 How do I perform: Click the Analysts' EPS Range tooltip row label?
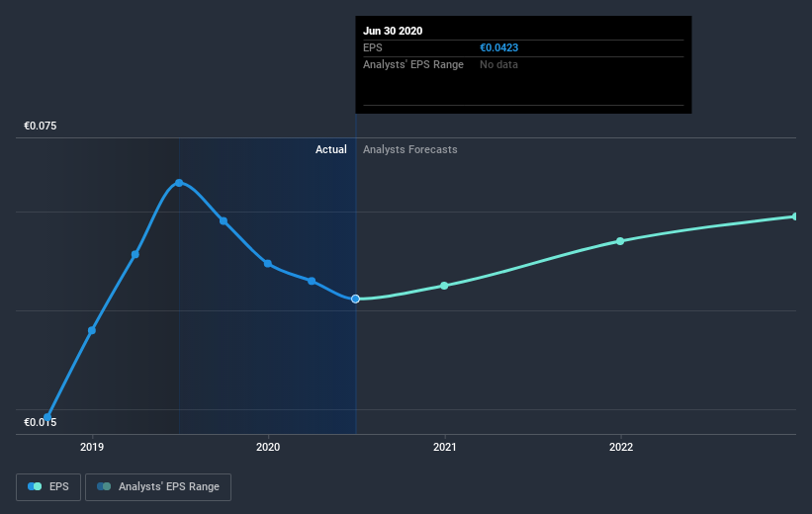pyautogui.click(x=413, y=64)
